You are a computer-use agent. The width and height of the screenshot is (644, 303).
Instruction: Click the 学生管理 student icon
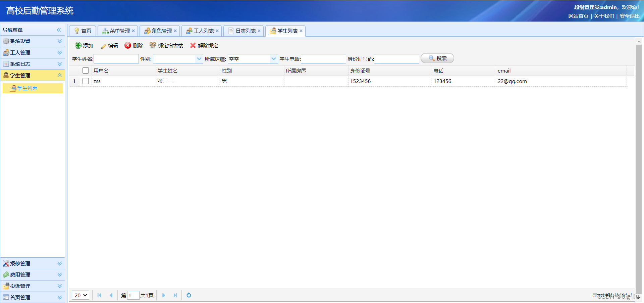(6, 75)
